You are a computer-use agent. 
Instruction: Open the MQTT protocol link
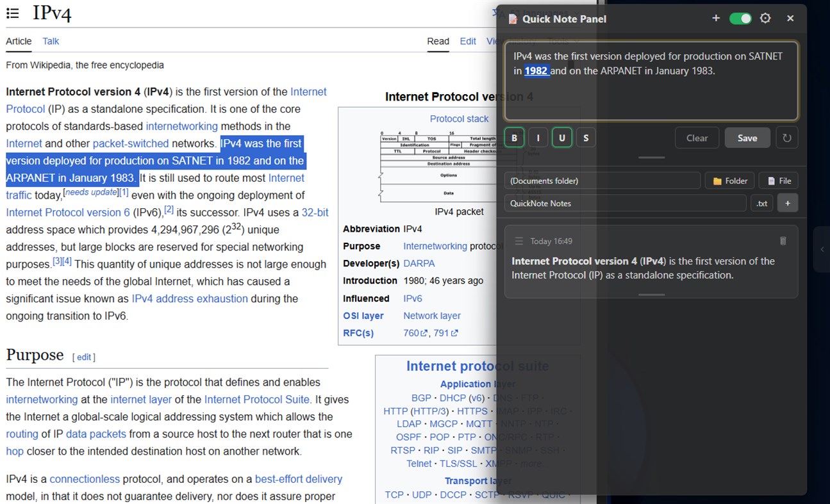click(x=479, y=424)
